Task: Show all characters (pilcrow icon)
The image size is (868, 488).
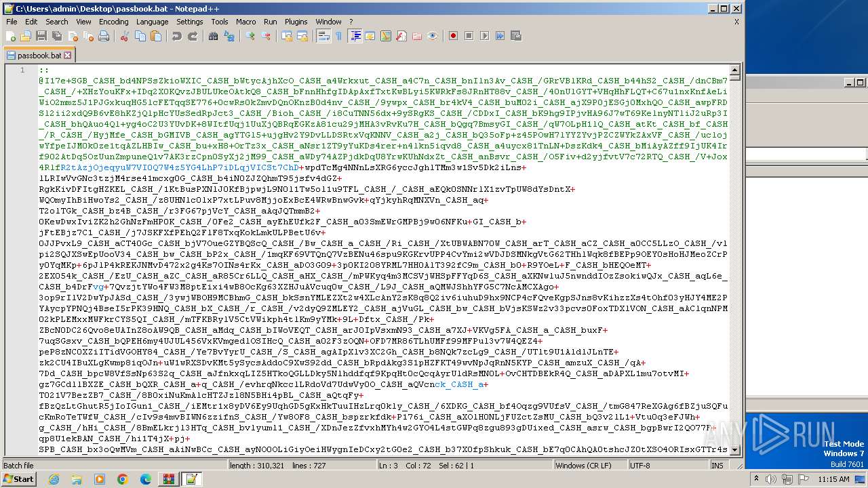Action: (339, 36)
